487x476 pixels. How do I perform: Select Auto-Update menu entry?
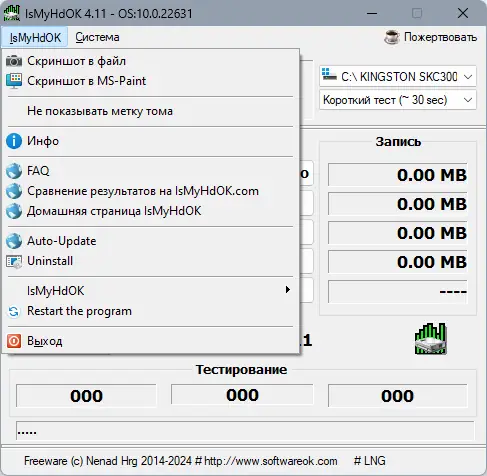click(x=151, y=241)
